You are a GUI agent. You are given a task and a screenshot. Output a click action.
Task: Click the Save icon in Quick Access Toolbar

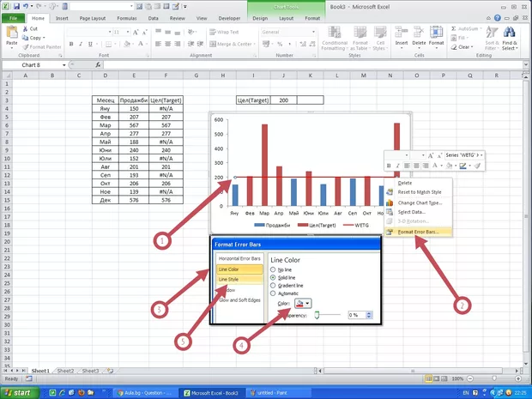[x=16, y=6]
